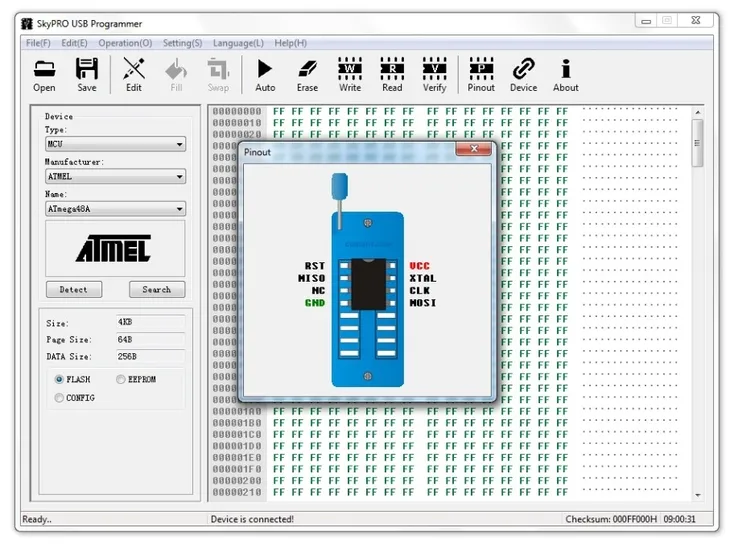
Task: Click the Erase chip icon
Action: tap(307, 74)
